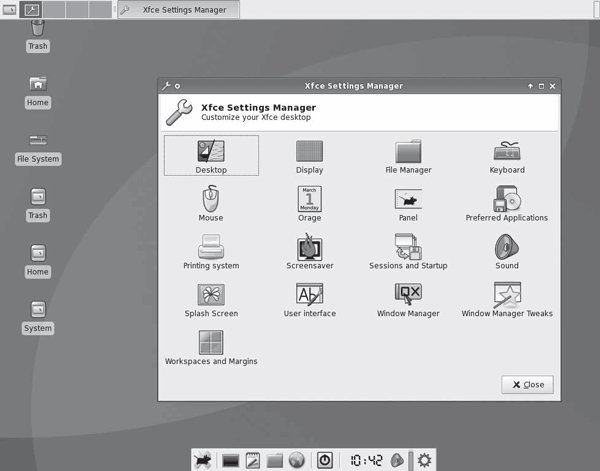
Task: Open Splash Screen settings
Action: tap(211, 298)
